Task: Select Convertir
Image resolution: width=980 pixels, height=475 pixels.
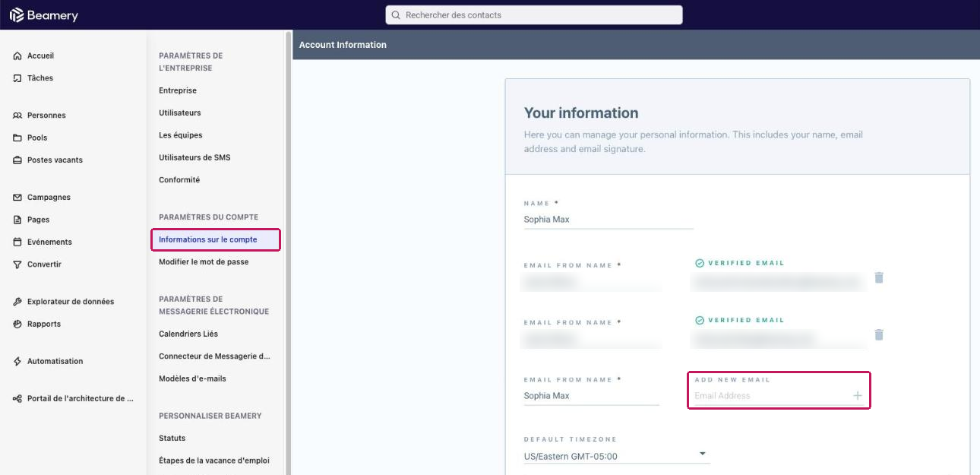Action: pyautogui.click(x=44, y=265)
